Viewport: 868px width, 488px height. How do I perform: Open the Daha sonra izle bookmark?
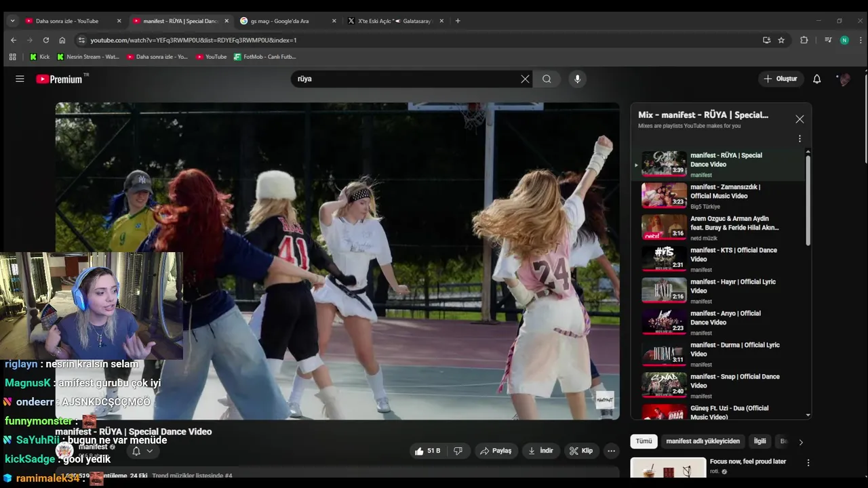tap(157, 57)
